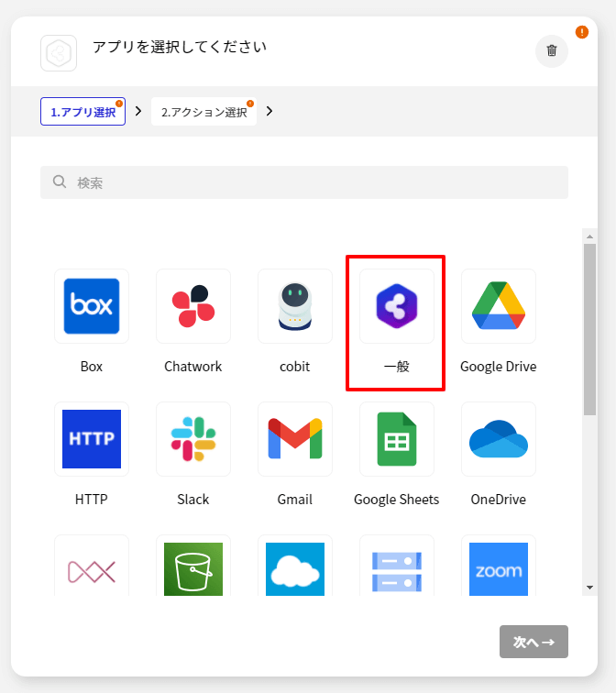
Task: Click the scrollbar up arrow
Action: (x=589, y=236)
